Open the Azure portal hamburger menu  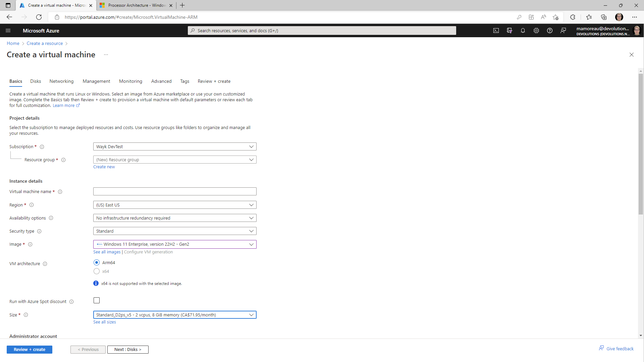coord(8,31)
